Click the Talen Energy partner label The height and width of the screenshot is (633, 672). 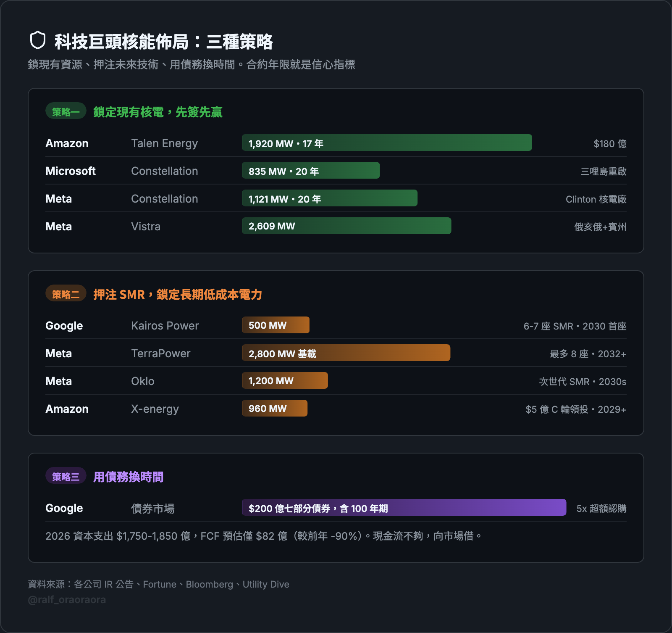(164, 143)
